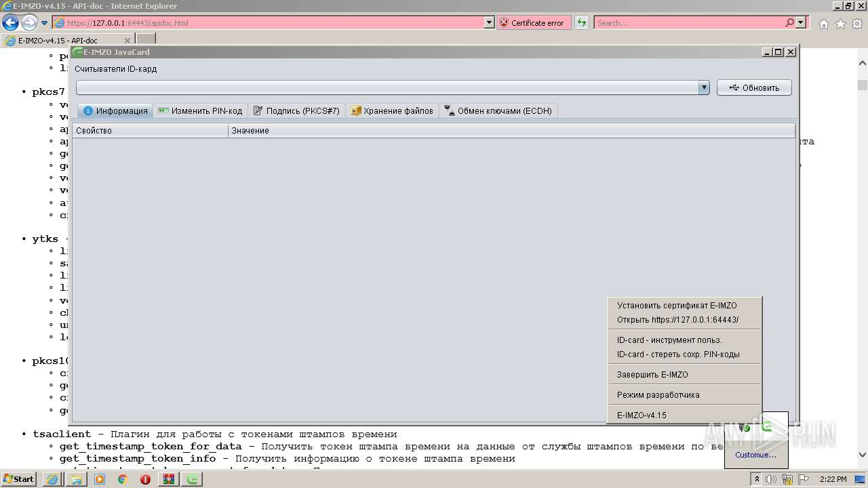This screenshot has height=488, width=868.
Task: Click the hidden icons tray arrow
Action: (x=757, y=479)
